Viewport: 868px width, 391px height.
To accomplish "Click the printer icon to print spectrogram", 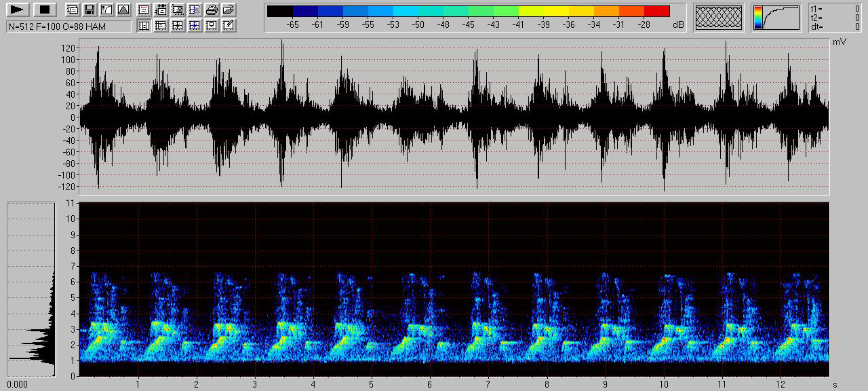I will pyautogui.click(x=212, y=10).
